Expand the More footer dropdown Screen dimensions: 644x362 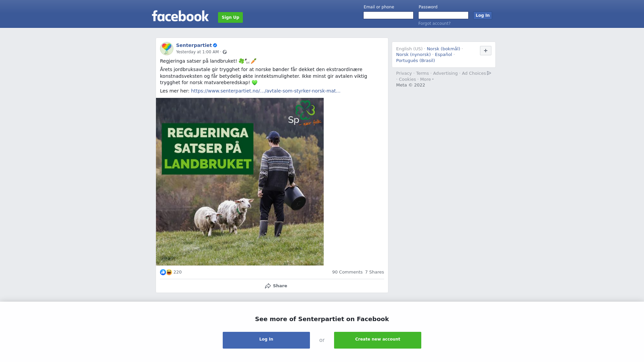[427, 79]
